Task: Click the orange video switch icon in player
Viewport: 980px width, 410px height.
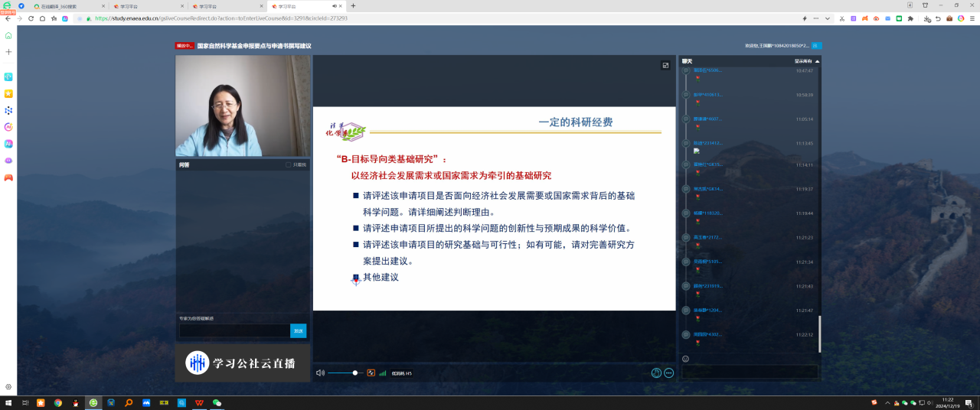Action: [x=371, y=373]
